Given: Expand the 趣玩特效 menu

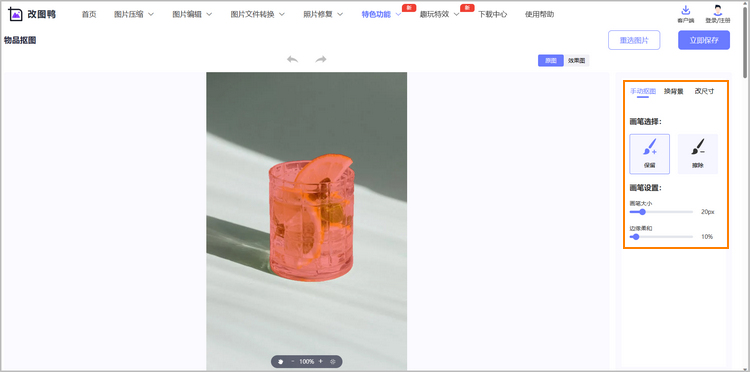Looking at the screenshot, I should 440,14.
